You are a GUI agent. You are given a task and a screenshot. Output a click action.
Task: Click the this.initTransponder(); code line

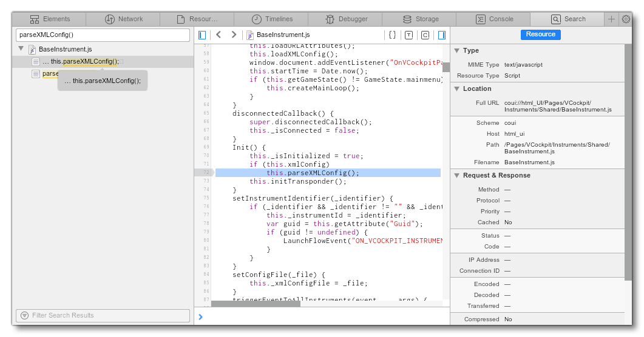[x=298, y=181]
